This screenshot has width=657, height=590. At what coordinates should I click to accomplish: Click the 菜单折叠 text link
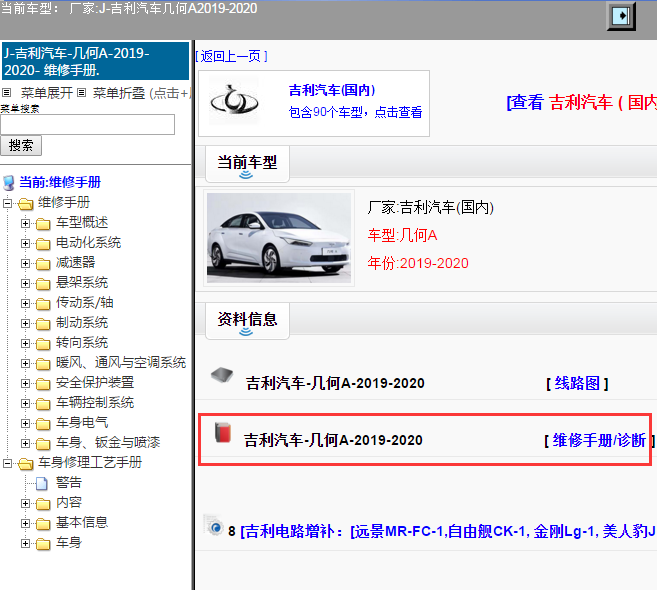point(119,93)
